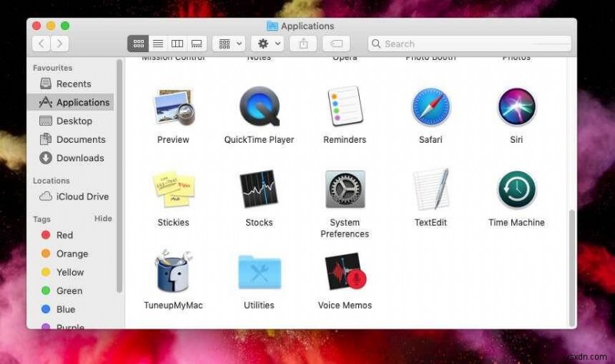Select Applications in the sidebar
Viewport: 615px width, 364px height.
coord(71,102)
